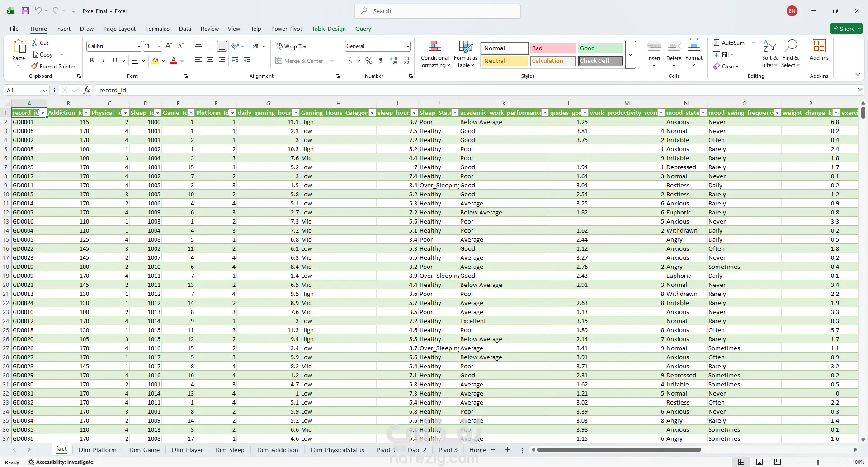Click the Borders icon
This screenshot has height=467, width=868.
point(135,60)
